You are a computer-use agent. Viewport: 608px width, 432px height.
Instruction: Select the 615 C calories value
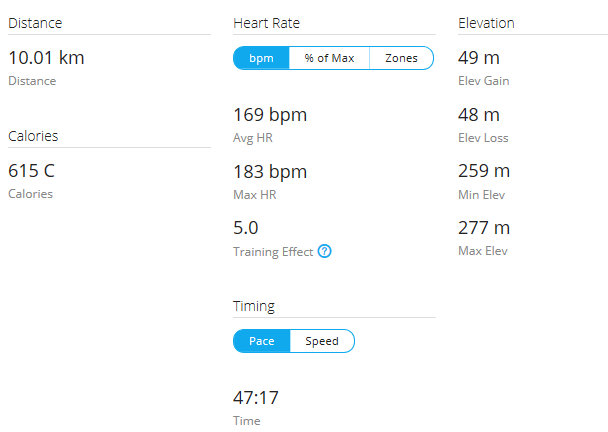coord(31,171)
